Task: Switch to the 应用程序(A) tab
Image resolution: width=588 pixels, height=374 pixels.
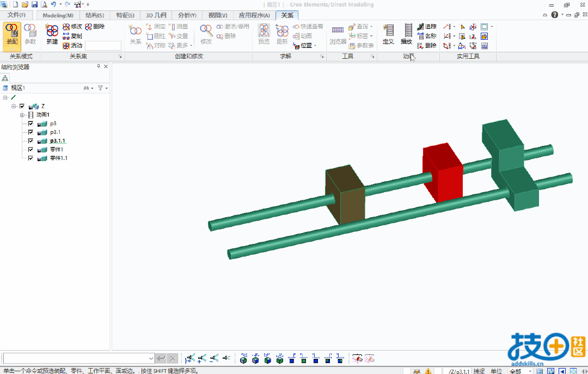Action: [x=254, y=15]
